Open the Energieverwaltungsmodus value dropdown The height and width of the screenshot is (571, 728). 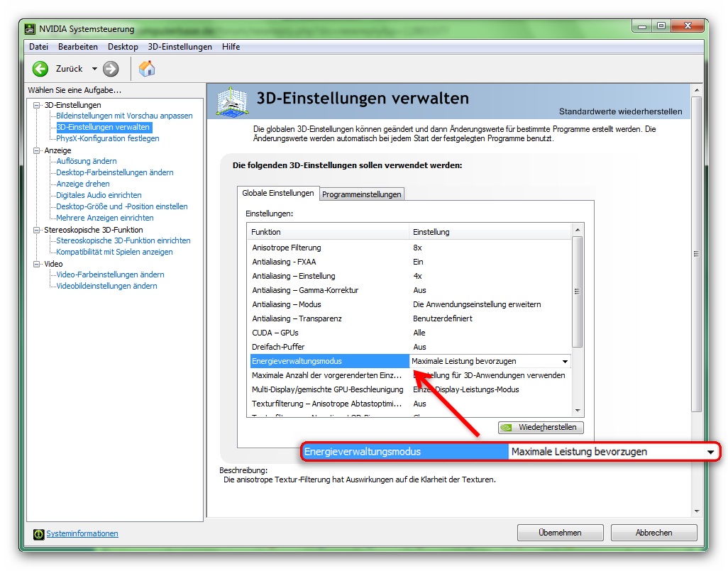point(565,361)
